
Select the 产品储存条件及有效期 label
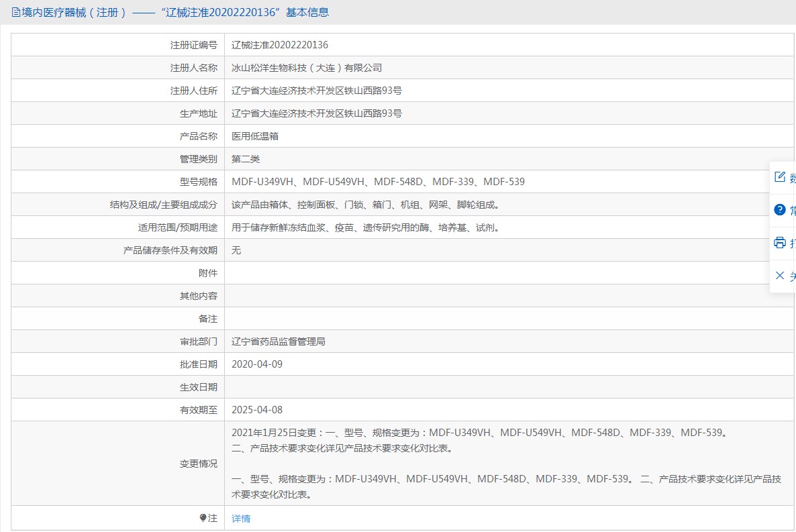click(x=170, y=250)
